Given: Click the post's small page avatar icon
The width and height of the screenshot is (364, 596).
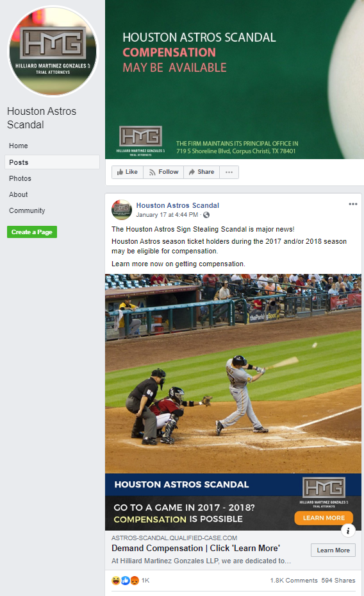Looking at the screenshot, I should [x=122, y=210].
